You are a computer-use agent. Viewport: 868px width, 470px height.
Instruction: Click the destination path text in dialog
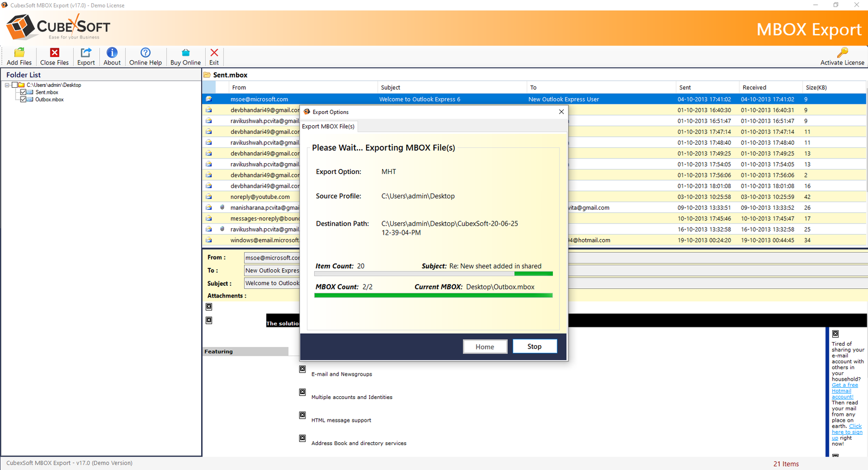click(x=450, y=228)
